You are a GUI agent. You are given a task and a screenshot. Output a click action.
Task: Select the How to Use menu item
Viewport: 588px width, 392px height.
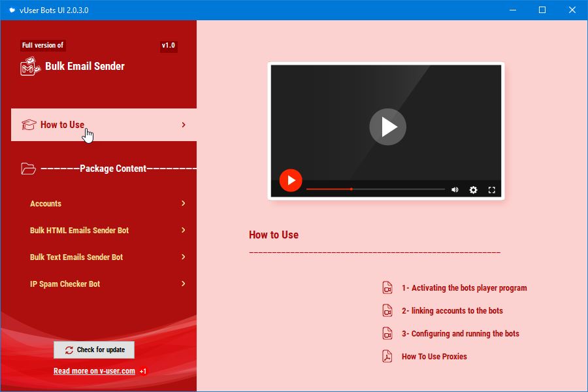[x=104, y=125]
